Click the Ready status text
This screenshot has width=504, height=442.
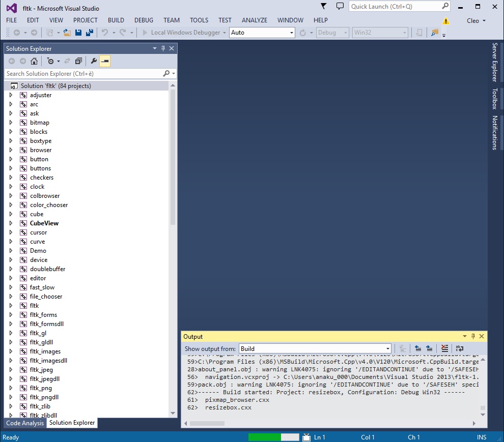tap(11, 437)
